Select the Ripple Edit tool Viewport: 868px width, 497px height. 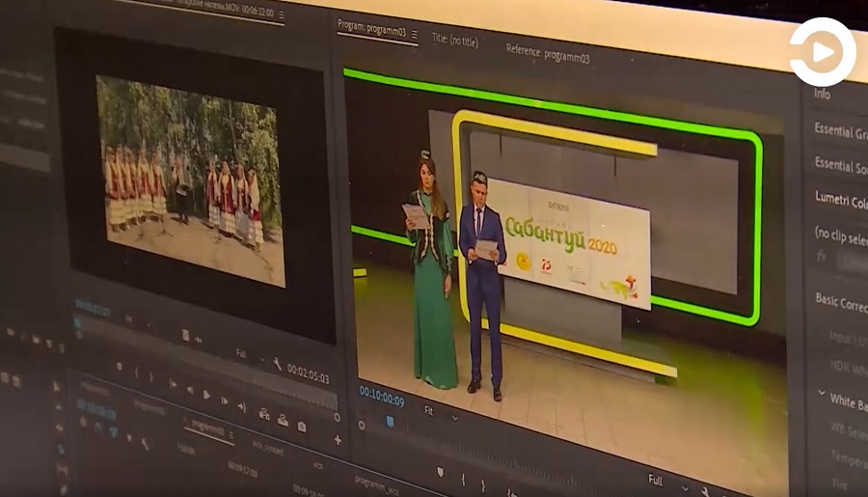[x=59, y=428]
